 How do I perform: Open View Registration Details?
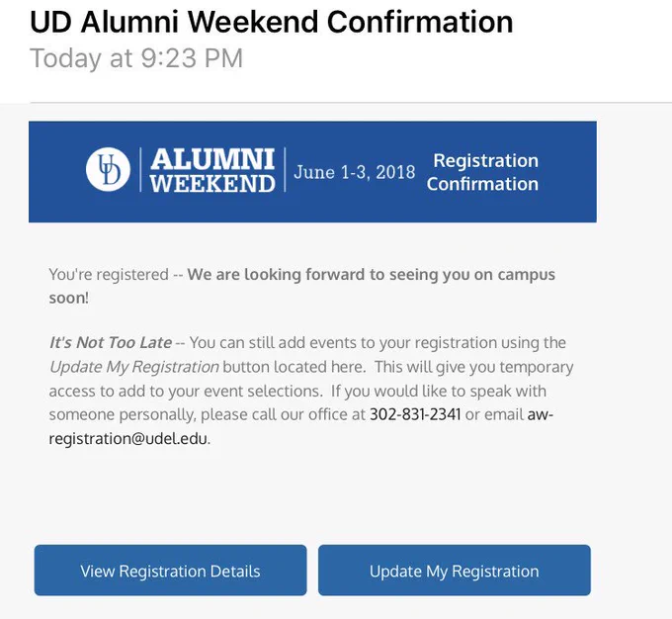pos(171,571)
